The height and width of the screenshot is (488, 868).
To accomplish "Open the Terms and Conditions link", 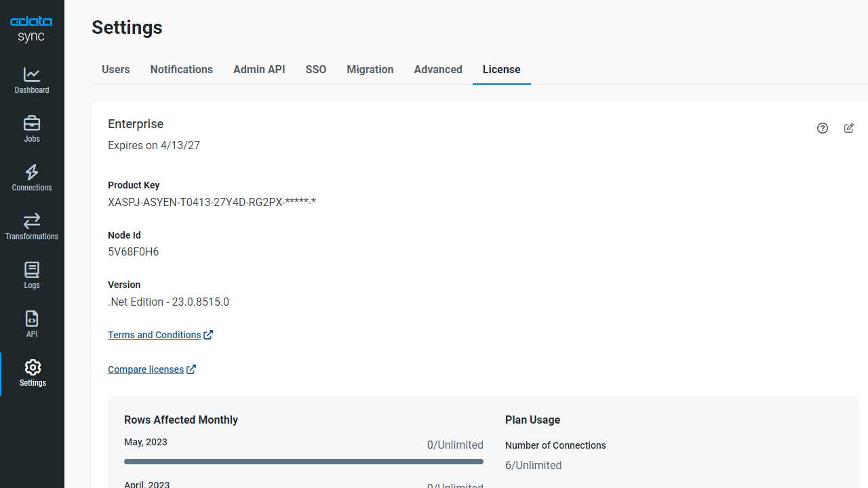I will click(155, 335).
